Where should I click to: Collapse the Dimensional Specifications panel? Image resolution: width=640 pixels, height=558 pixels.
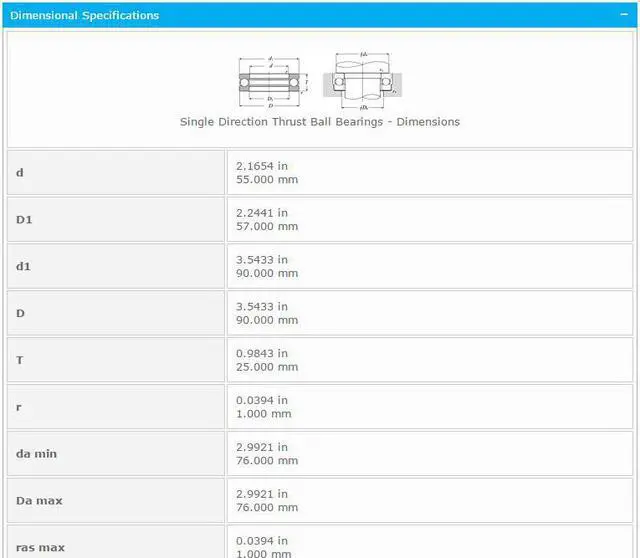[x=625, y=15]
